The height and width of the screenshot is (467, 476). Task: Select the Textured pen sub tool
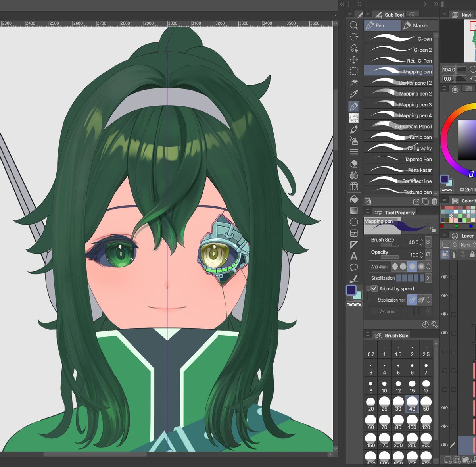pos(398,192)
